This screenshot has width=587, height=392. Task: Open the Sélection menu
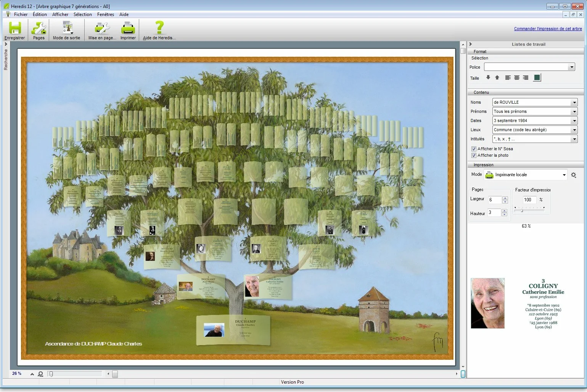(83, 14)
